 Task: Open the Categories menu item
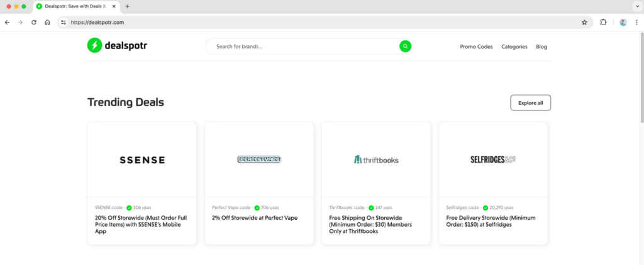pos(514,46)
